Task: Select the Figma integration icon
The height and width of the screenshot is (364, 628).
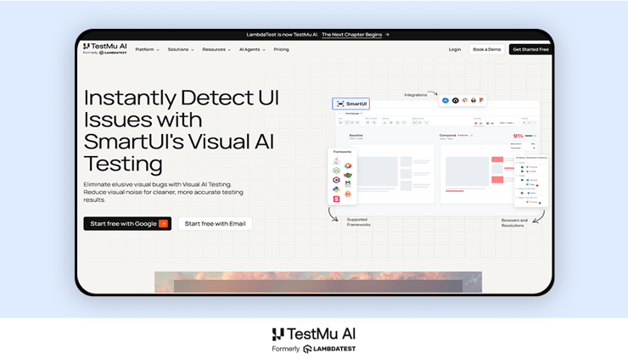Action: click(x=481, y=100)
